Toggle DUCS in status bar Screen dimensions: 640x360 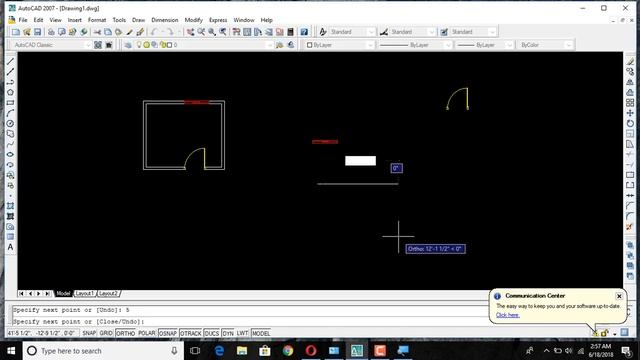click(x=212, y=333)
